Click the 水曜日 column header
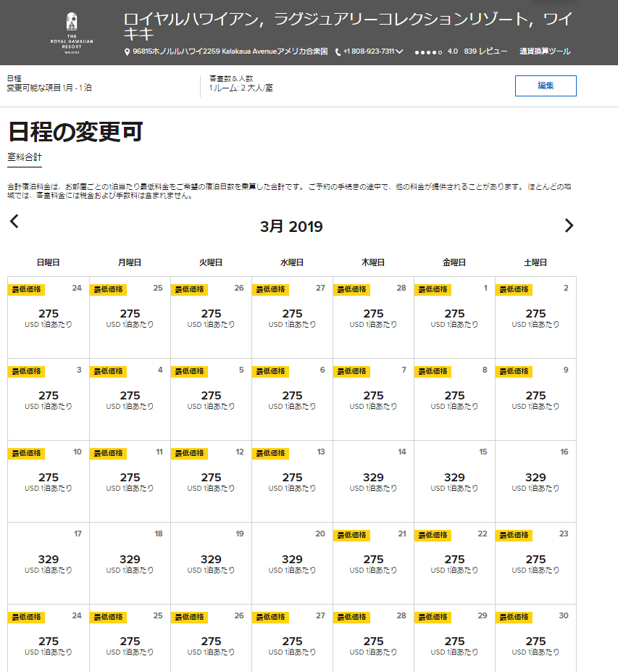 coord(292,262)
